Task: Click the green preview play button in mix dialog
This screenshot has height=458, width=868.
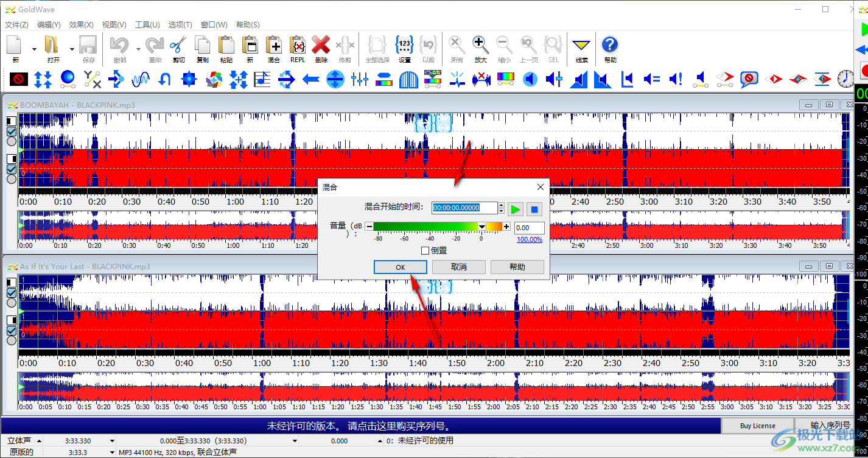Action: click(x=516, y=210)
